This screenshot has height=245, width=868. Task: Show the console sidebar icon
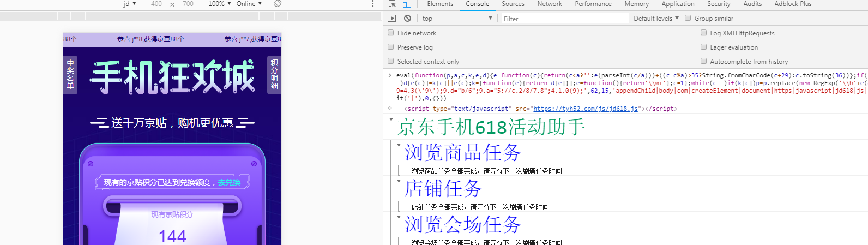391,18
